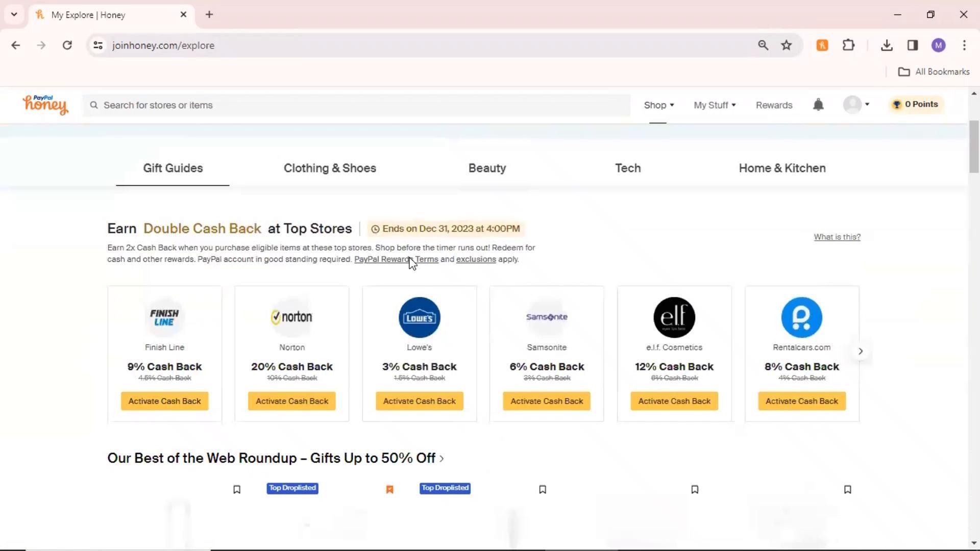This screenshot has width=980, height=551.
Task: Click the Honey extension icon in toolbar
Action: point(822,45)
